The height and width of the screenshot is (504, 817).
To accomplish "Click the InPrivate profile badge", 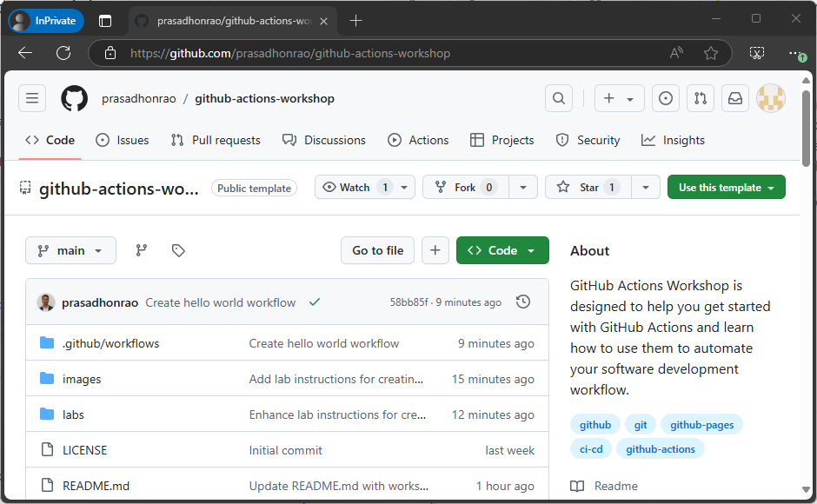I will coord(46,21).
